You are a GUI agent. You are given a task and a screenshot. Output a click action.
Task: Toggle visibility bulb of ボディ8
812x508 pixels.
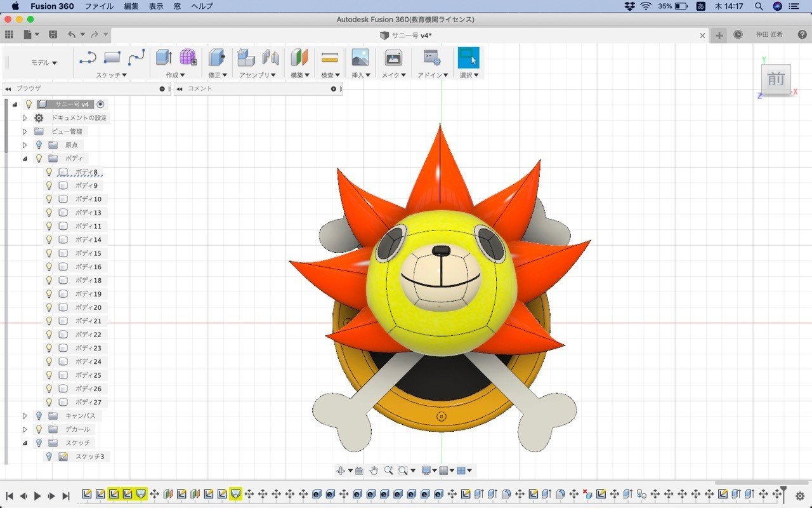click(x=49, y=172)
